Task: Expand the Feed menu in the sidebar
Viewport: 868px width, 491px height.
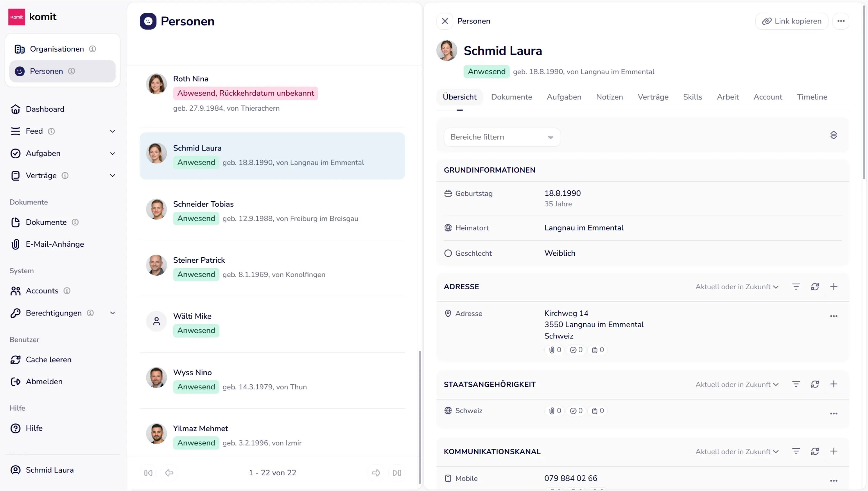Action: coord(112,131)
